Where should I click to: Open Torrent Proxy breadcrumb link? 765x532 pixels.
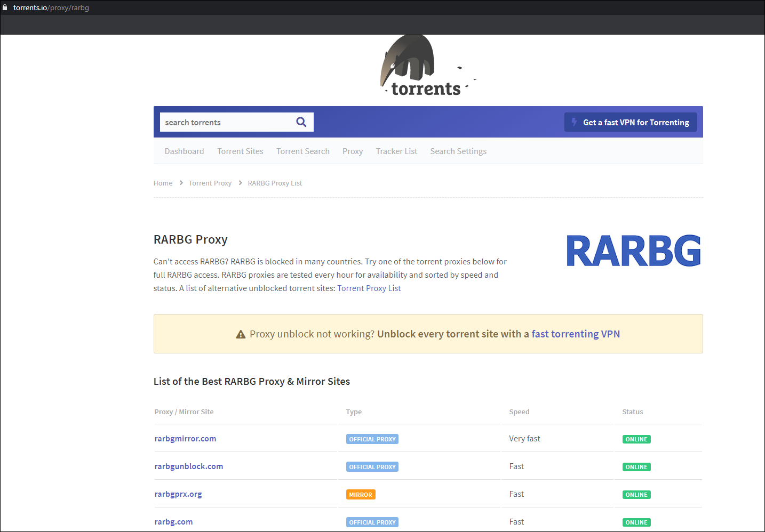pyautogui.click(x=210, y=183)
